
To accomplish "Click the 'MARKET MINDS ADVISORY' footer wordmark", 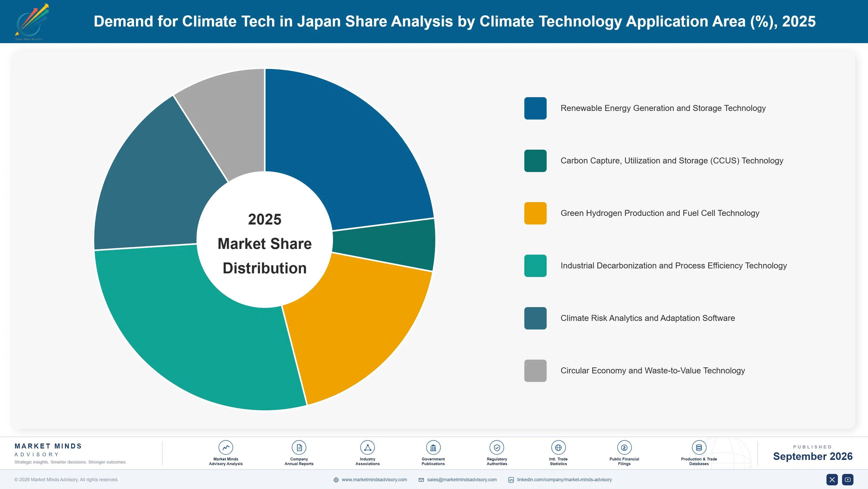I will (x=48, y=450).
